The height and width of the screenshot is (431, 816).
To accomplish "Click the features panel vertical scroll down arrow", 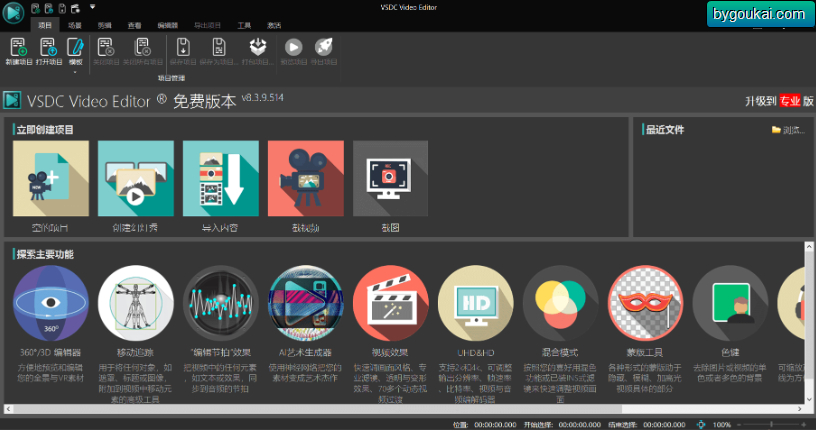I will 809,400.
